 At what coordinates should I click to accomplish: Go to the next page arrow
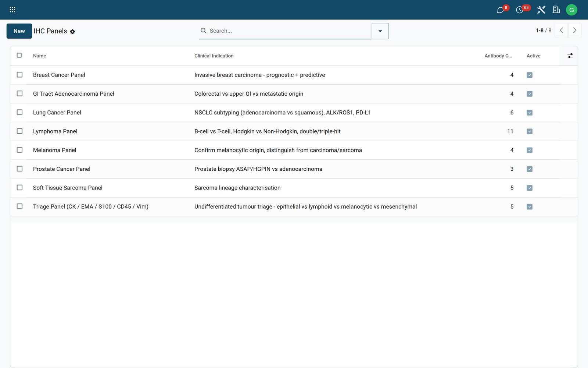coord(575,31)
